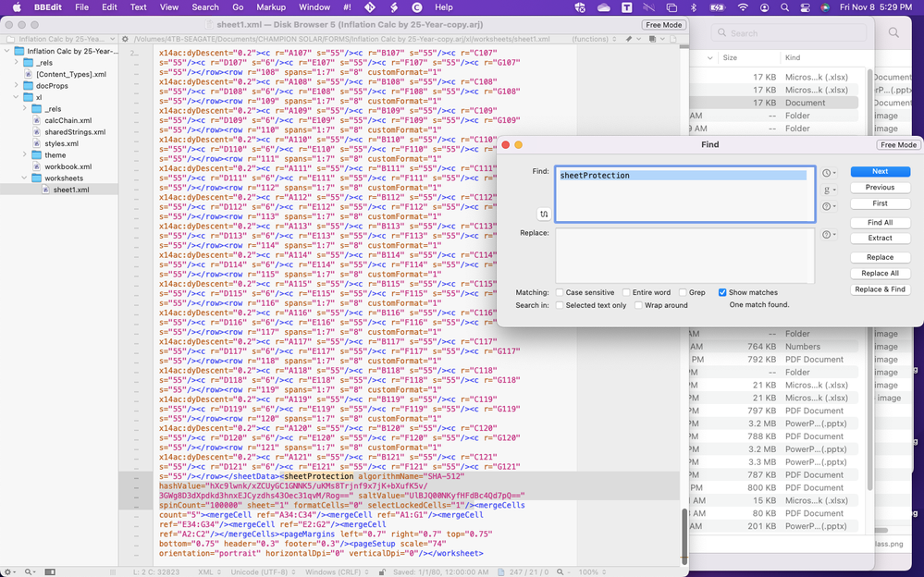This screenshot has width=924, height=577.
Task: Open the Find dialog's search history clock icon
Action: [x=829, y=173]
